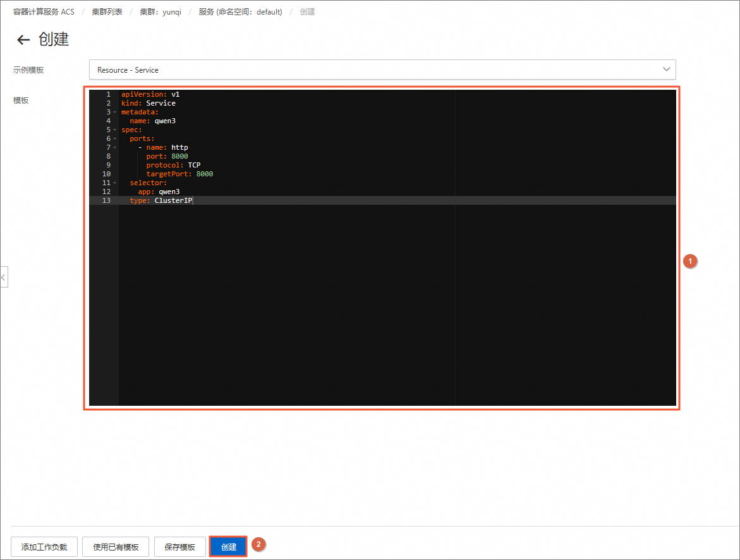Click the blue 创建 button

coord(228,547)
